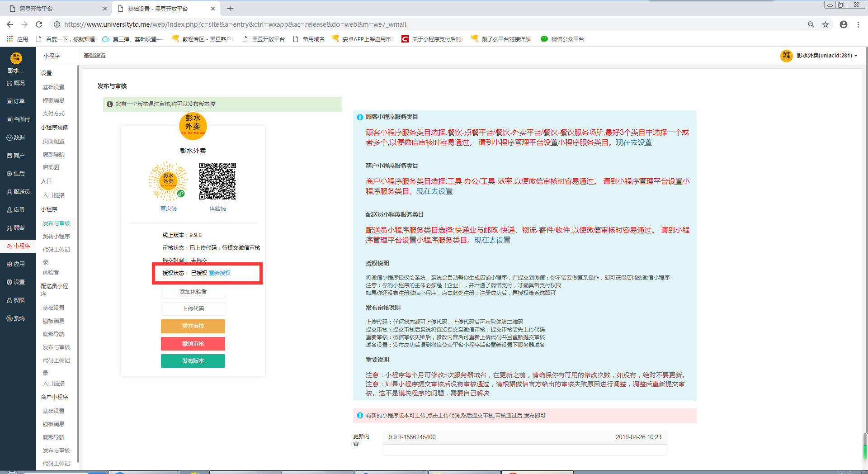Click the QR code experience image
The image size is (868, 474).
217,181
